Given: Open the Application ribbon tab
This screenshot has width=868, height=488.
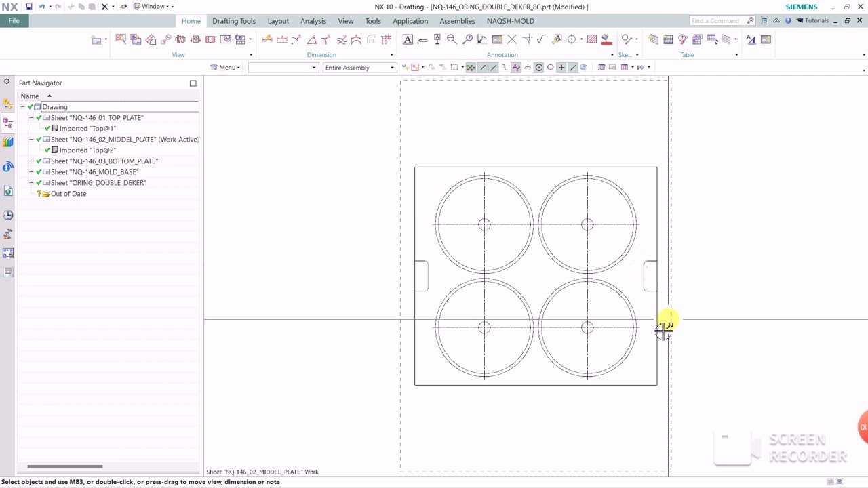Looking at the screenshot, I should [410, 21].
